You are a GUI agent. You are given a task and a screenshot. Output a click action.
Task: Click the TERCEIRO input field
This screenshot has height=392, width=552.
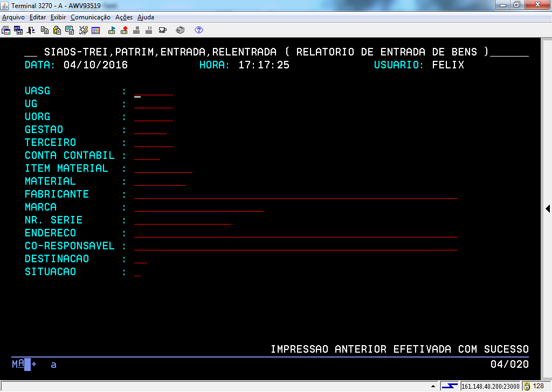pyautogui.click(x=154, y=143)
